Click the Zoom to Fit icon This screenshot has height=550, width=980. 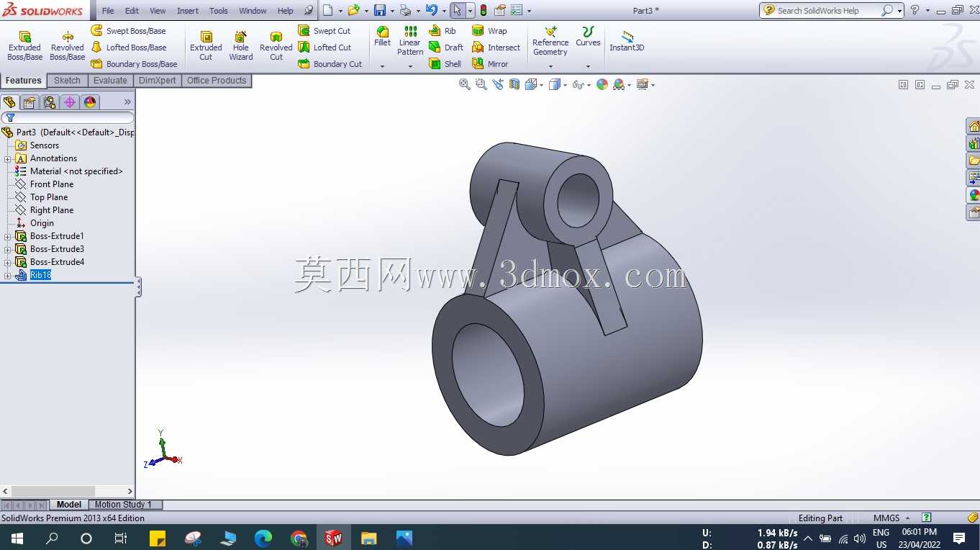click(x=465, y=84)
